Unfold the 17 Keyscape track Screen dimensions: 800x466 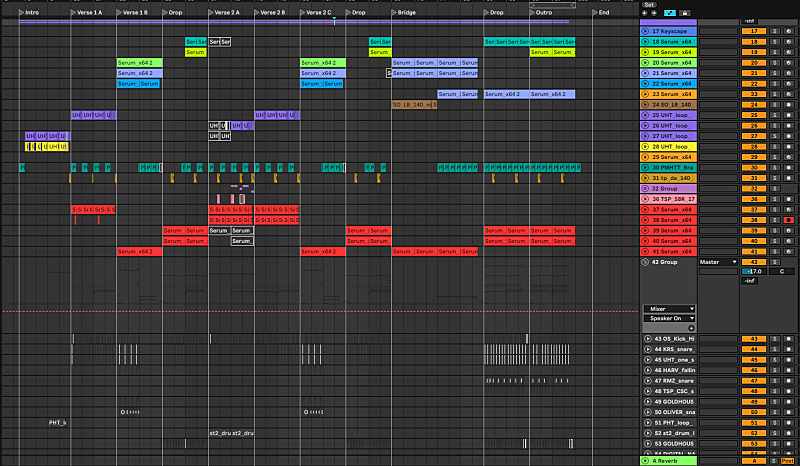click(x=645, y=32)
